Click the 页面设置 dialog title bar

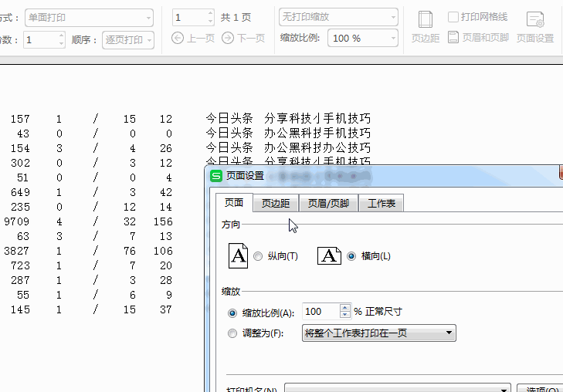pyautogui.click(x=385, y=176)
